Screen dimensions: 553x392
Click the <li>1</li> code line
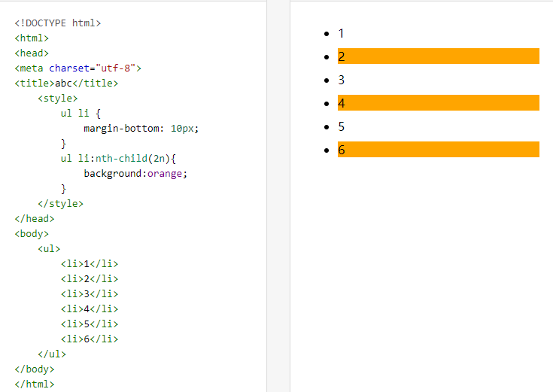(x=90, y=264)
